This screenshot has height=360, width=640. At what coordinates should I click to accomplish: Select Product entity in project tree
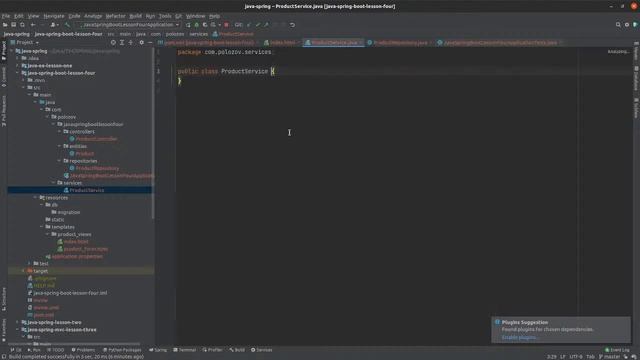coord(84,154)
